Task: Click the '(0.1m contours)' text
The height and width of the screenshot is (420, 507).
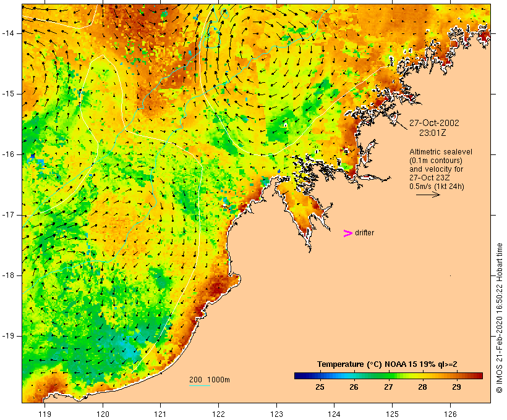Action: [436, 161]
